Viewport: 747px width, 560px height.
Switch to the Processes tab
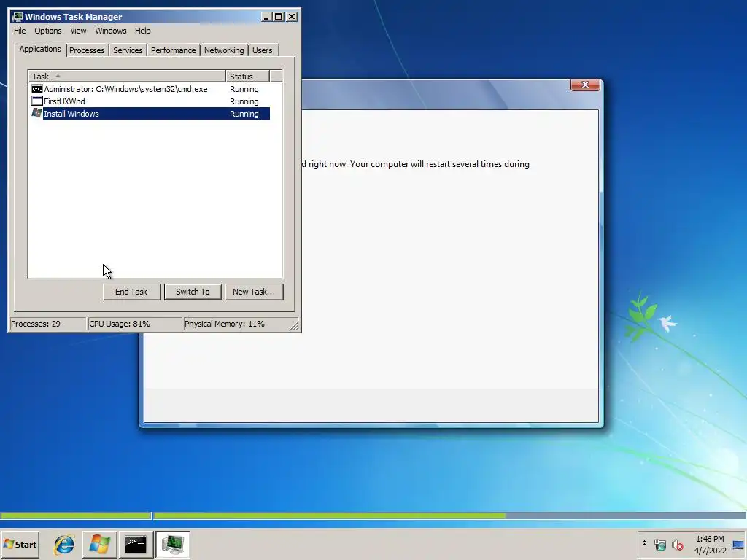pyautogui.click(x=87, y=50)
